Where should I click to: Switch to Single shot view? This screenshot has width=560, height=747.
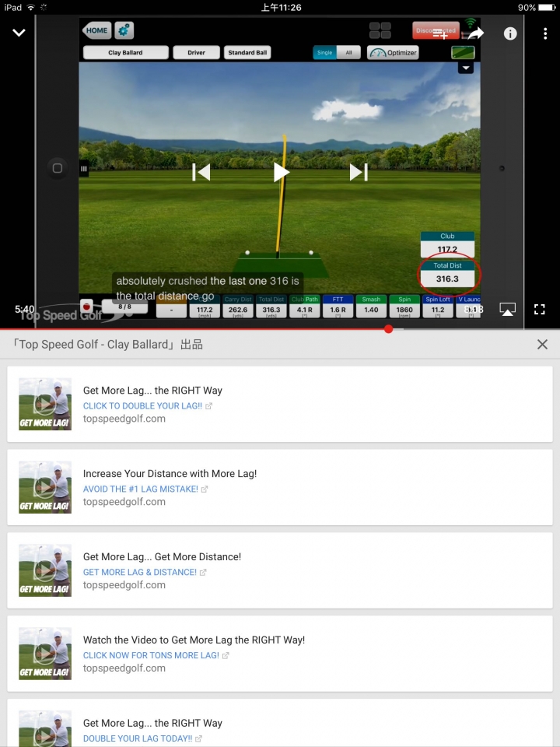click(325, 52)
